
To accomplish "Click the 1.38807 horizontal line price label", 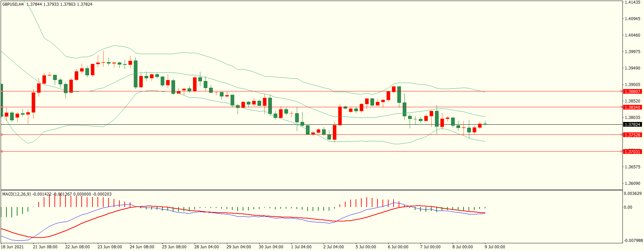I will click(632, 91).
